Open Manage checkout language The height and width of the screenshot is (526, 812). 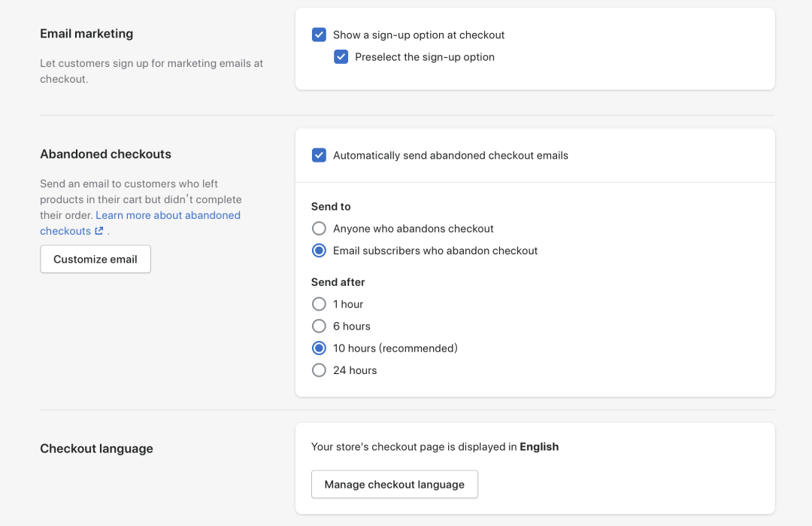(x=394, y=485)
